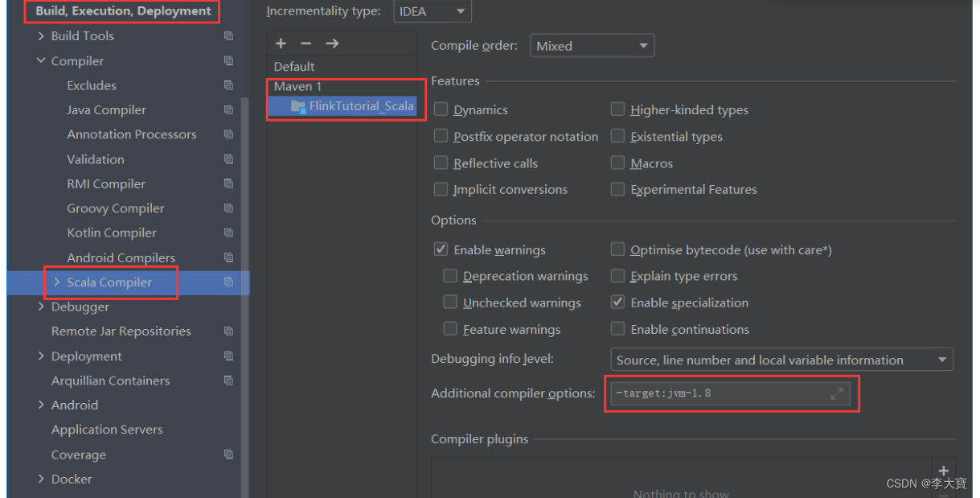Turn on Deprecation warnings

coord(450,276)
